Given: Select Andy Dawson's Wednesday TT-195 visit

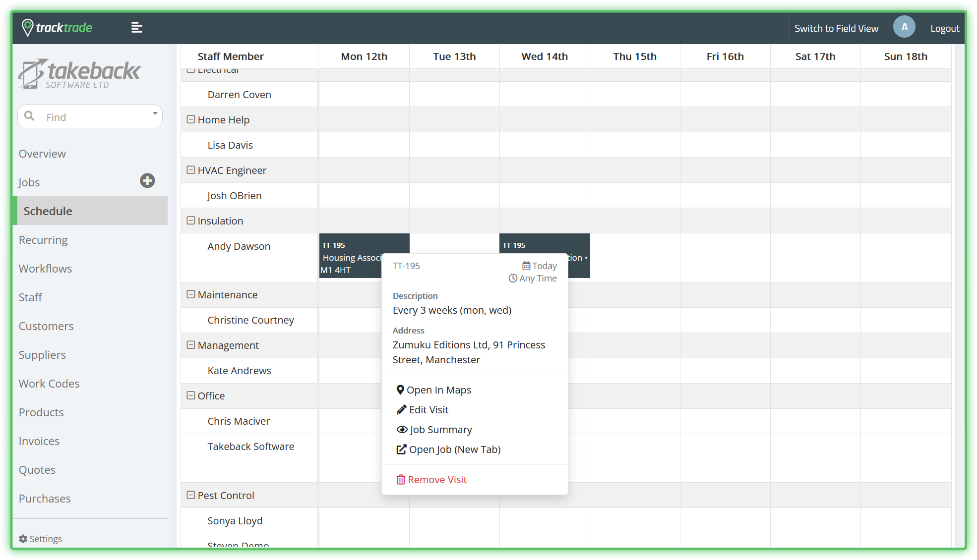Looking at the screenshot, I should tap(544, 244).
